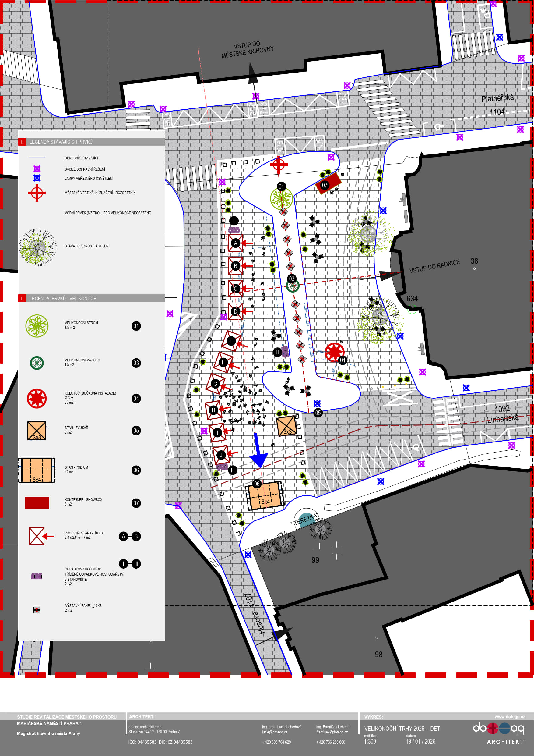The image size is (534, 756).
Task: Click the VSTUP DO RADNICE label
Action: tap(434, 266)
